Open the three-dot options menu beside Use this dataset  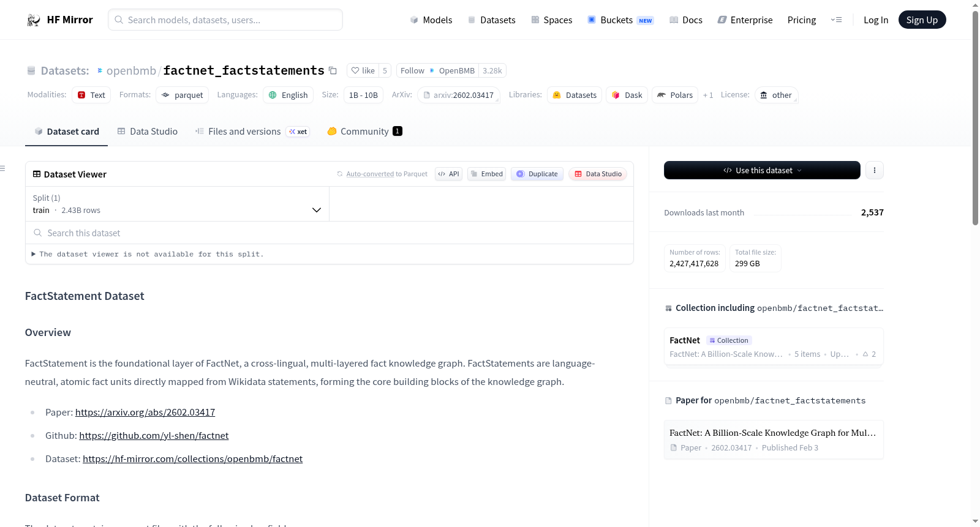tap(875, 170)
